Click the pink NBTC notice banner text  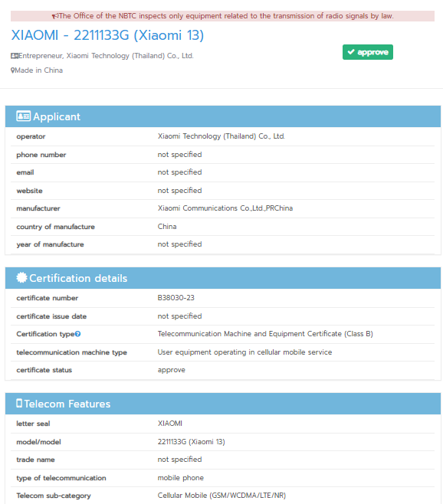pos(222,16)
